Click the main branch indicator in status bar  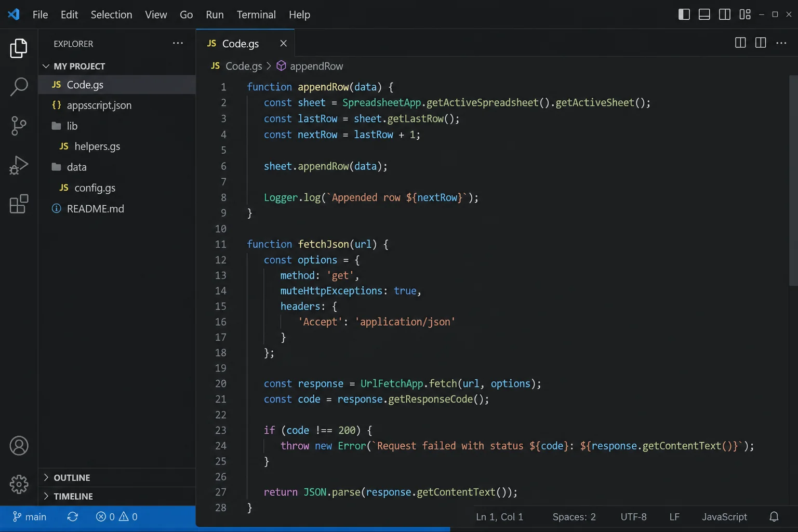click(x=30, y=517)
